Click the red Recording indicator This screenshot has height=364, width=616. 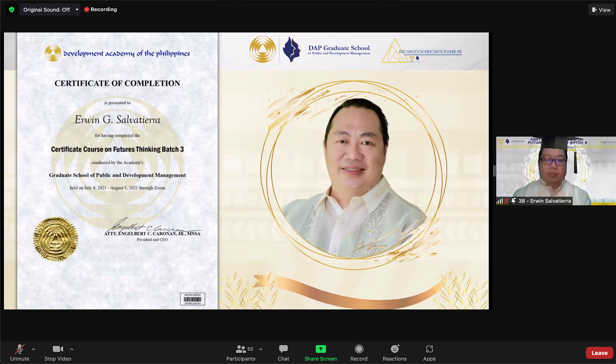[x=101, y=9]
